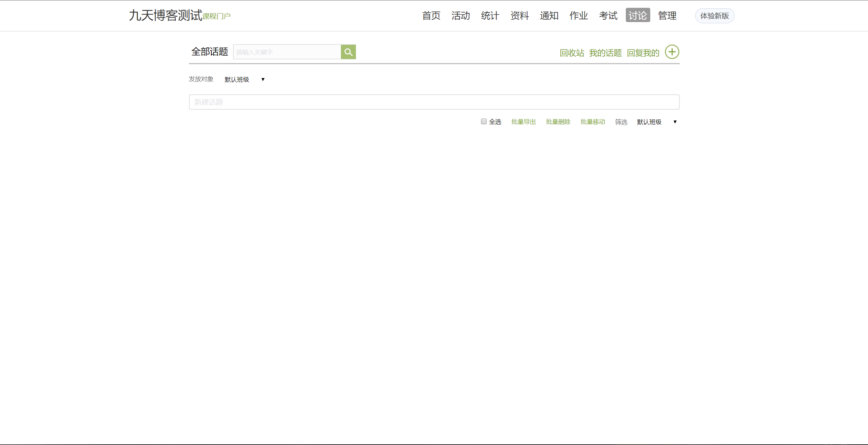Open the 回收站 recycle bin
The height and width of the screenshot is (445, 868).
tap(572, 53)
